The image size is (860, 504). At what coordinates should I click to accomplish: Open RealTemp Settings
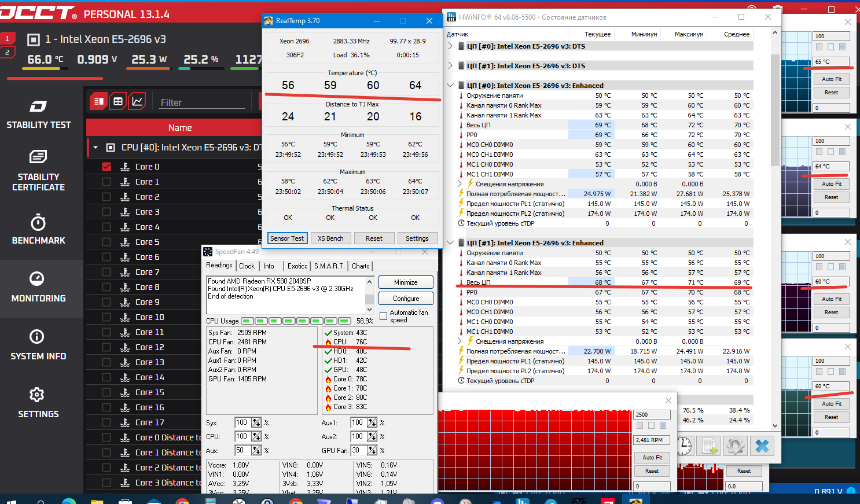[x=417, y=238]
